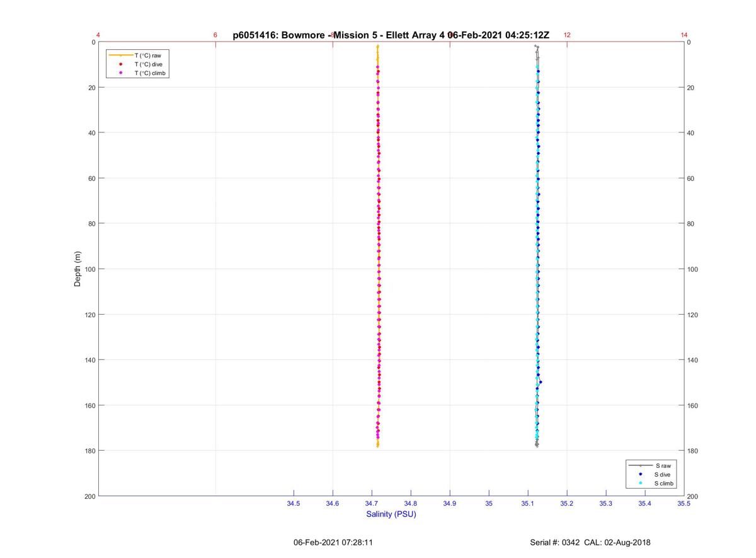This screenshot has height=558, width=756.
Task: Click red temperature tick label 14
Action: [x=684, y=35]
